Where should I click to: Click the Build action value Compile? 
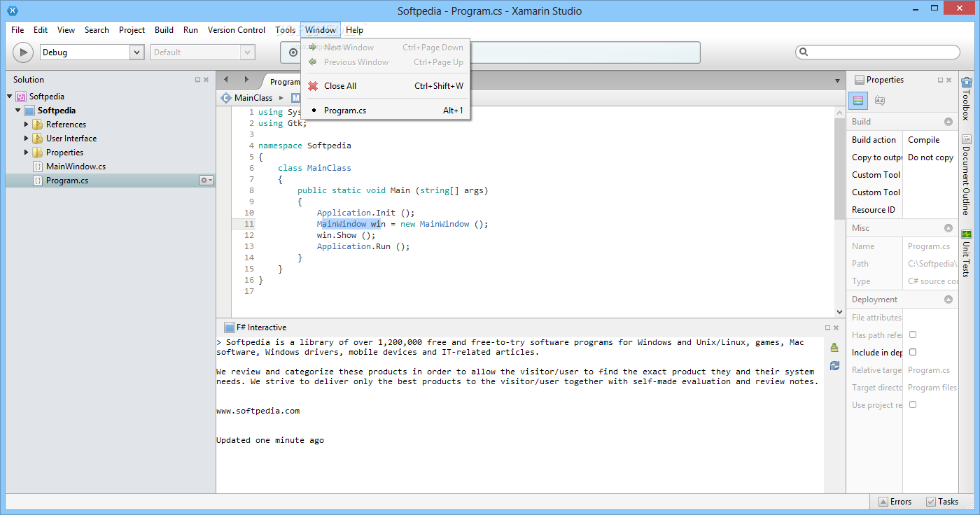tap(923, 140)
